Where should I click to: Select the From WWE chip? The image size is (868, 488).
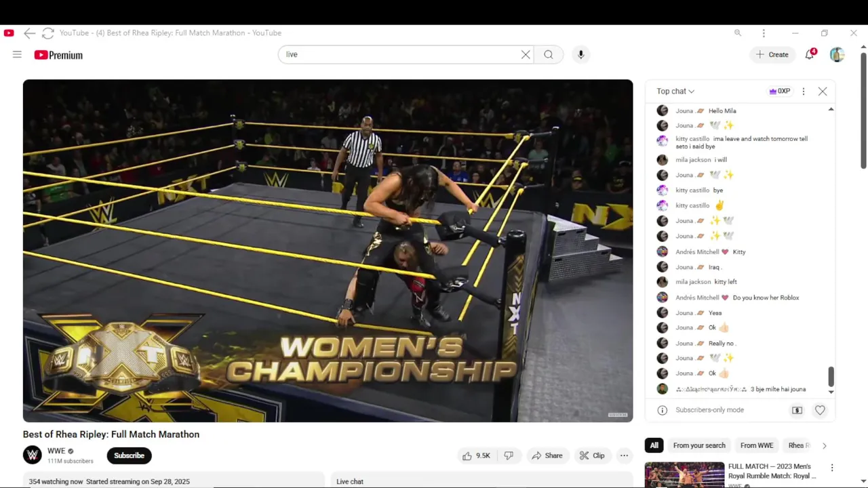(x=757, y=445)
